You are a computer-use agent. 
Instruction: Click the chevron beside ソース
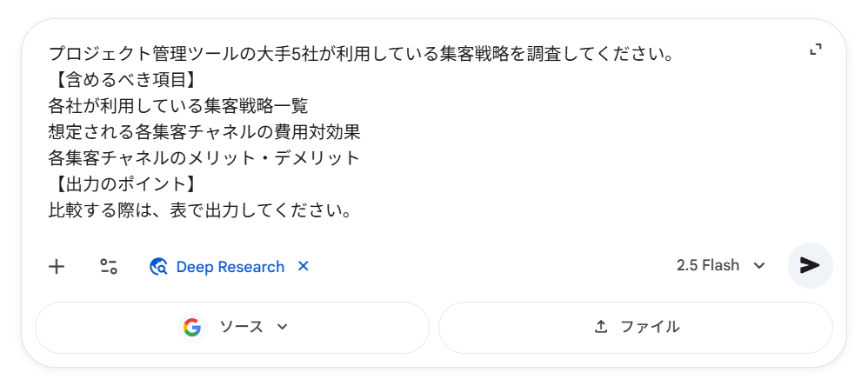click(282, 328)
